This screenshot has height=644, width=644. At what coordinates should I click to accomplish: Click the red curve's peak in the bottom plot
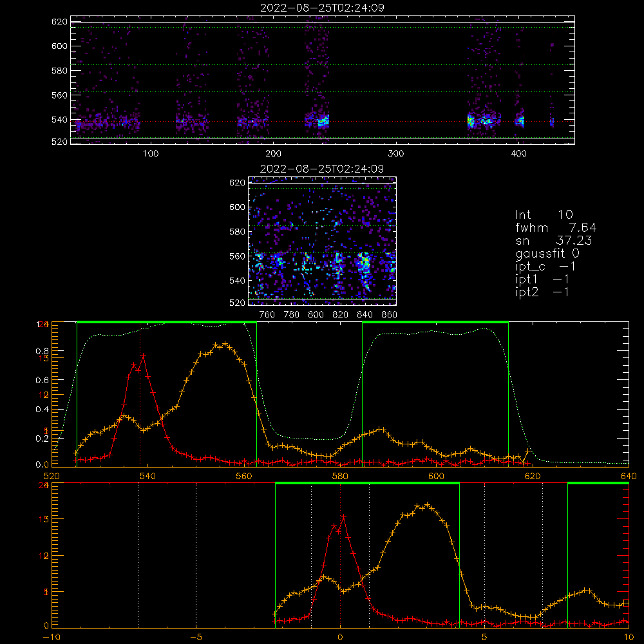[x=343, y=517]
